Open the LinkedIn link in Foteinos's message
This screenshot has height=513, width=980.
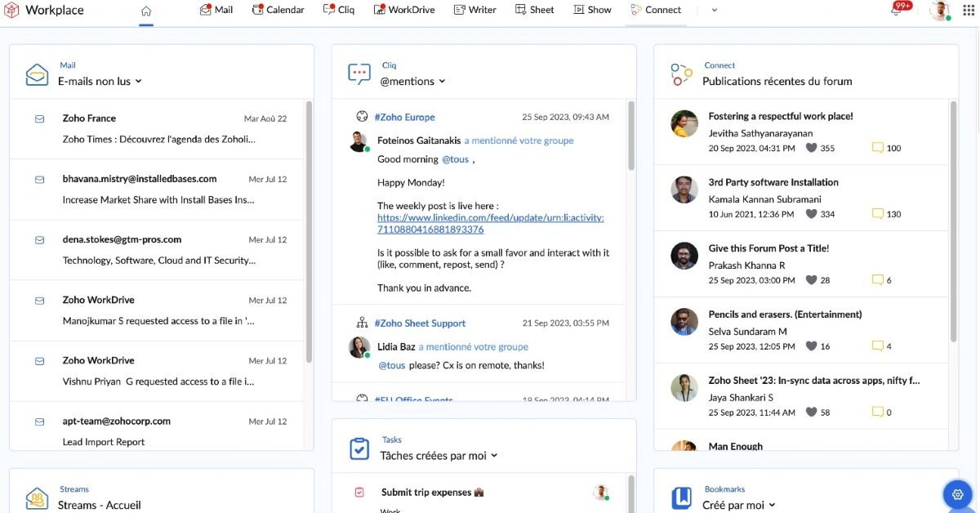point(490,217)
